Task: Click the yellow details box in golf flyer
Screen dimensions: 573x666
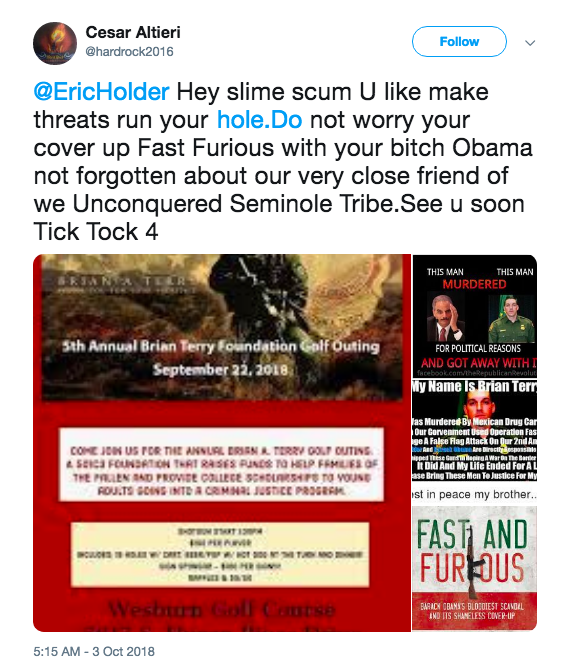Action: coord(220,554)
